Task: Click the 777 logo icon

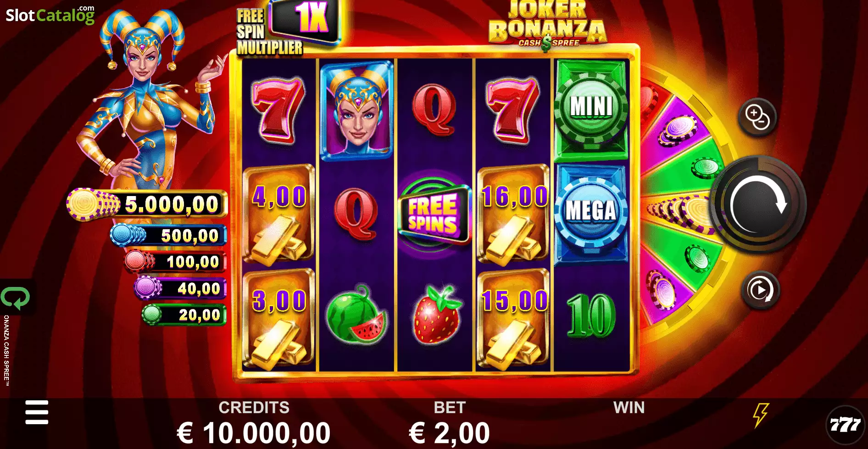Action: pyautogui.click(x=845, y=425)
